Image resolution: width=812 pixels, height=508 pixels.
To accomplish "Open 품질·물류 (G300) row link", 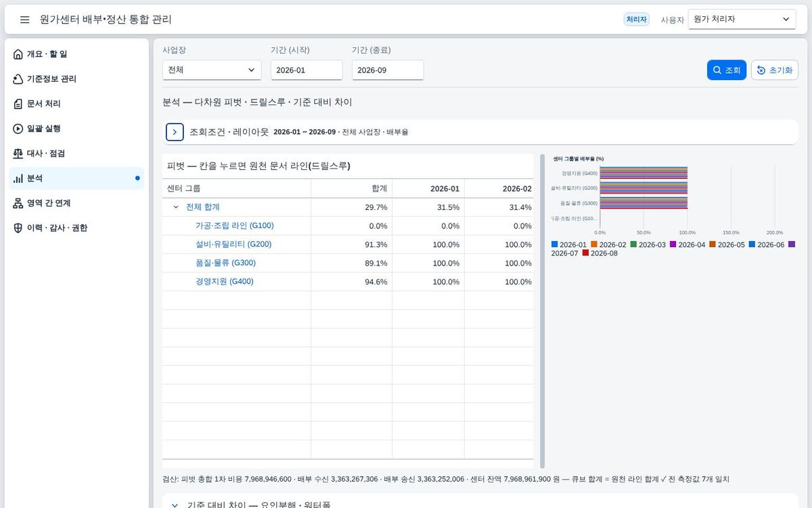I will pyautogui.click(x=225, y=263).
